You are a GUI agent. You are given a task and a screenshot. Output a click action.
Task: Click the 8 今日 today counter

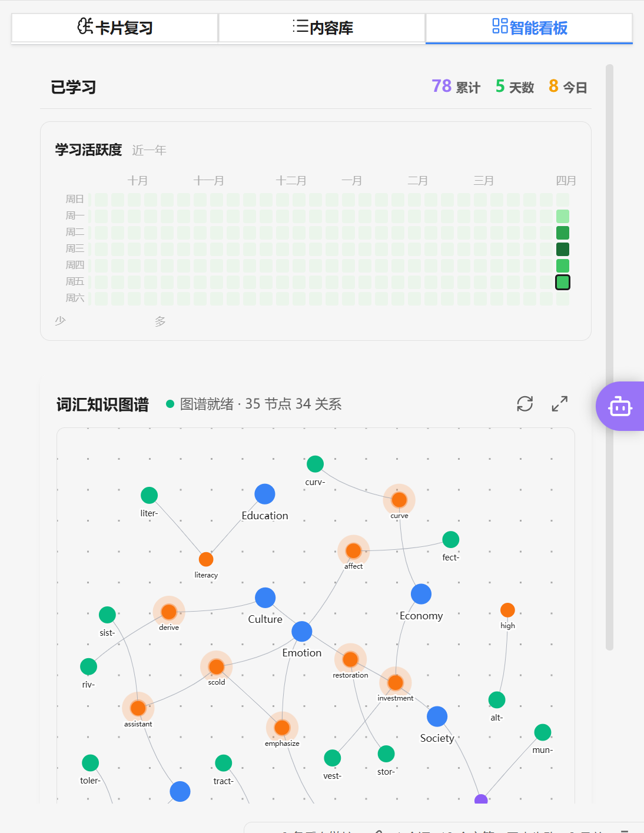[567, 87]
